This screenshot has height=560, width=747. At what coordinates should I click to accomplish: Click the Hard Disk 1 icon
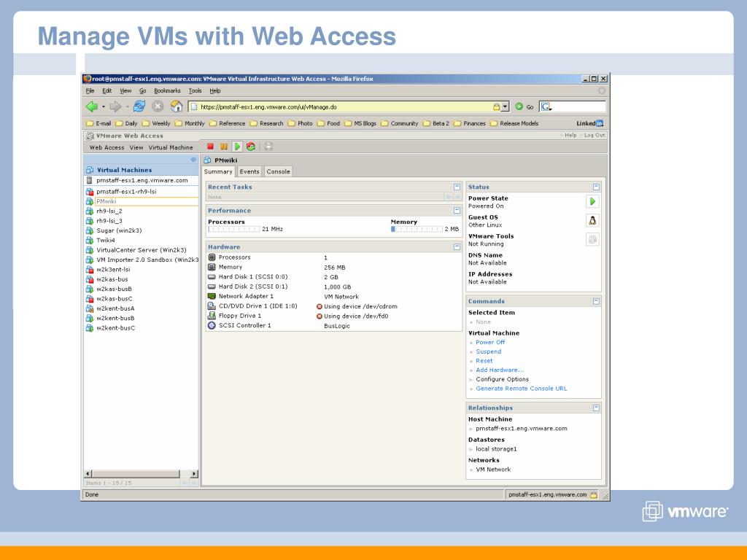[212, 276]
